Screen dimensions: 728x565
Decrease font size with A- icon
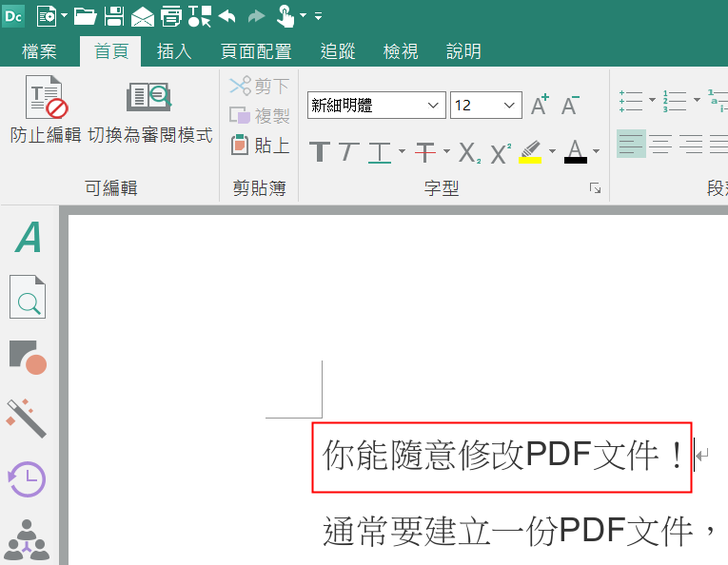(x=570, y=105)
